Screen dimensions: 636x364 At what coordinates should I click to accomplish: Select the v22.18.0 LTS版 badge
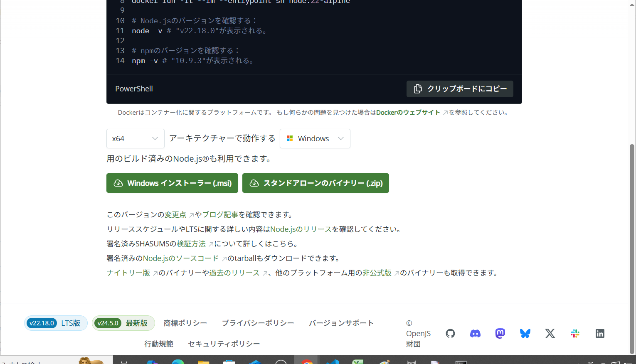click(56, 323)
